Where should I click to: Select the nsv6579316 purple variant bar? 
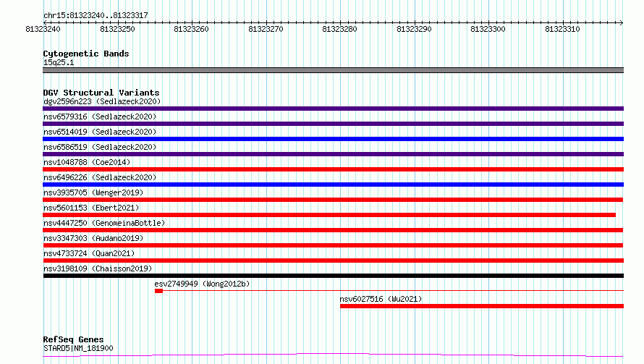pyautogui.click(x=333, y=124)
